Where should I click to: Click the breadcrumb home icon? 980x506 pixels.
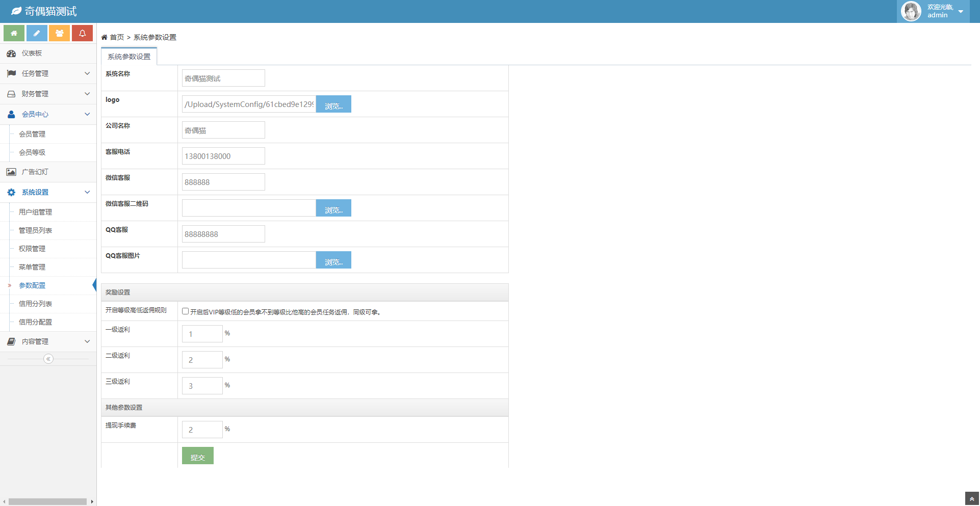[104, 37]
